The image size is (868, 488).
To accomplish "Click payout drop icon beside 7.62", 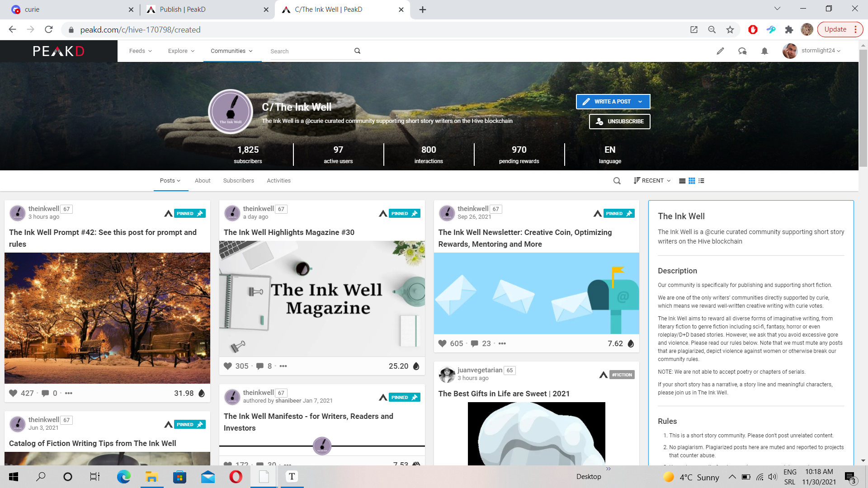I will pos(631,343).
